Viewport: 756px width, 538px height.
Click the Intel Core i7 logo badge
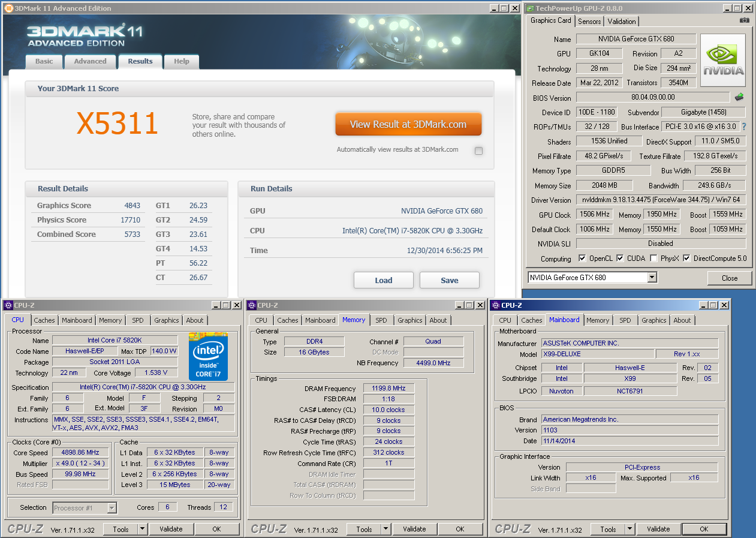point(207,355)
